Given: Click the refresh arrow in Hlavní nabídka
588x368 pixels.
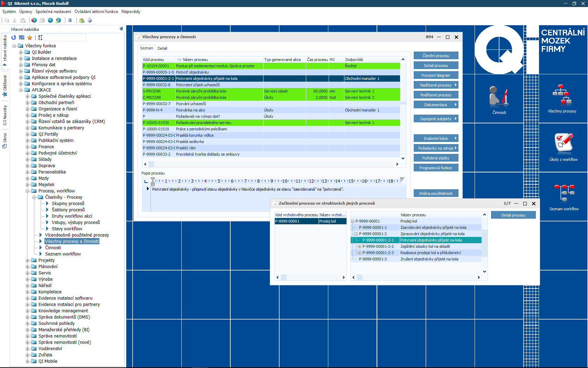Looking at the screenshot, I should pyautogui.click(x=14, y=38).
